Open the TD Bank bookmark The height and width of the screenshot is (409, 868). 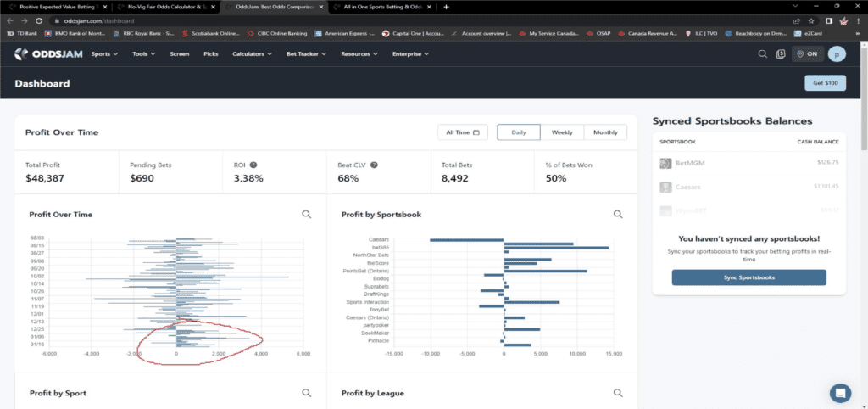tap(22, 33)
